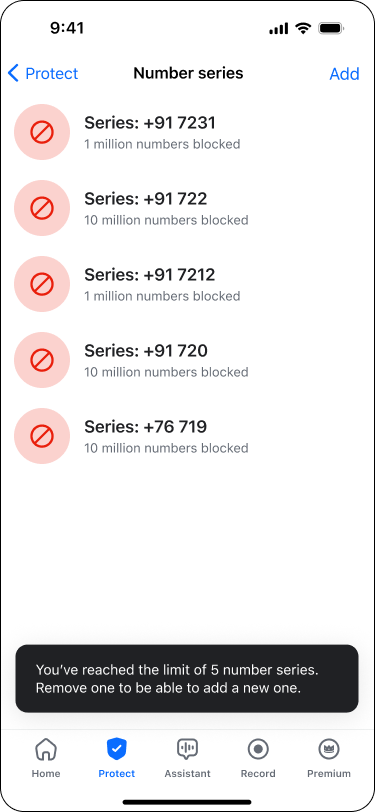Open the Series: +91 7231 entry
This screenshot has width=375, height=812.
pyautogui.click(x=188, y=132)
